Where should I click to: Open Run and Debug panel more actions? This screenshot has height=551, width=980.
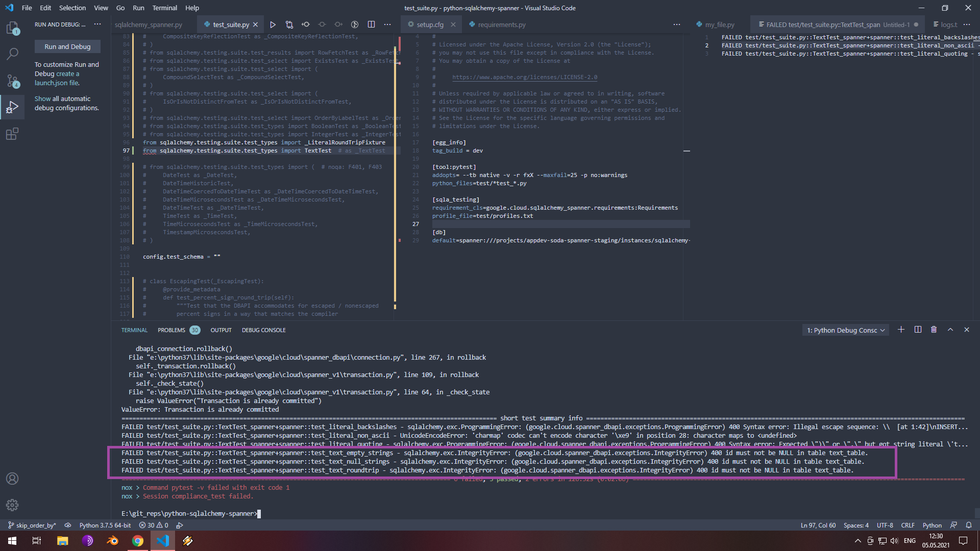[x=97, y=24]
